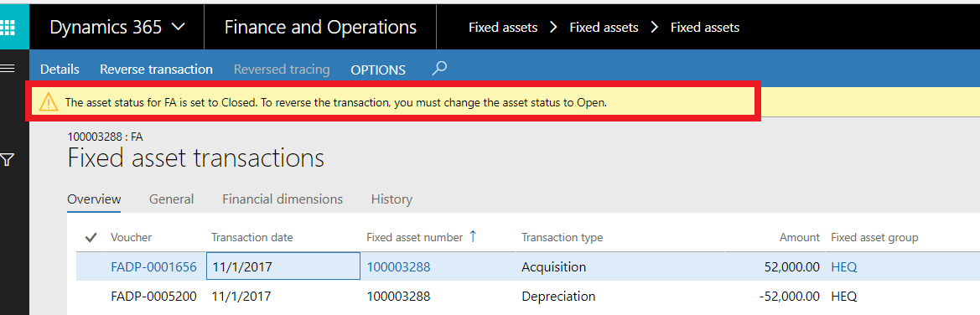The width and height of the screenshot is (980, 315).
Task: Select the FADP-0005200 row checkbox
Action: click(x=91, y=296)
